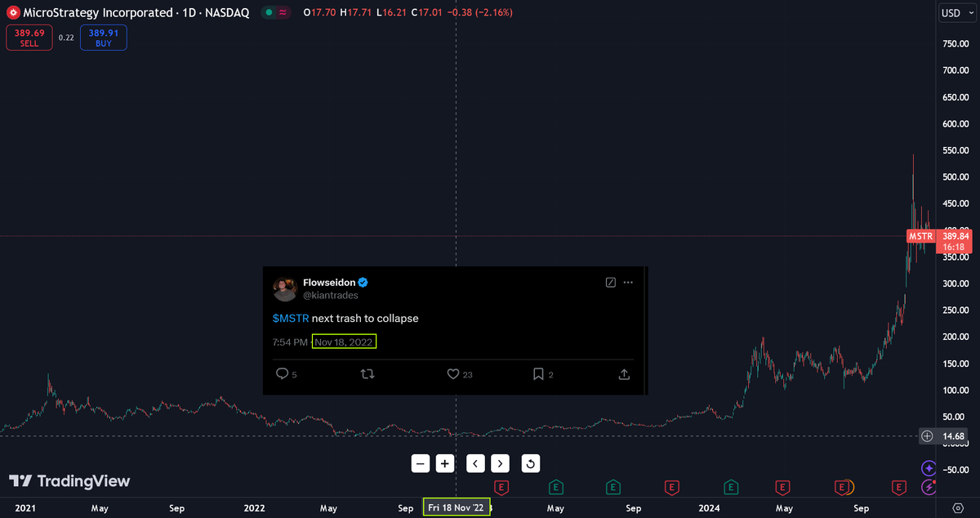This screenshot has height=518, width=980.
Task: Reset the chart view with the circular arrow
Action: point(531,464)
